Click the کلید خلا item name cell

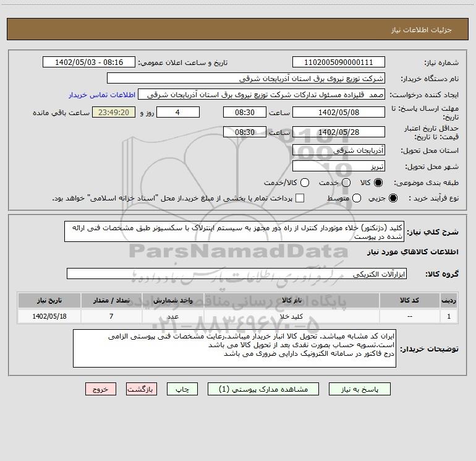click(291, 316)
